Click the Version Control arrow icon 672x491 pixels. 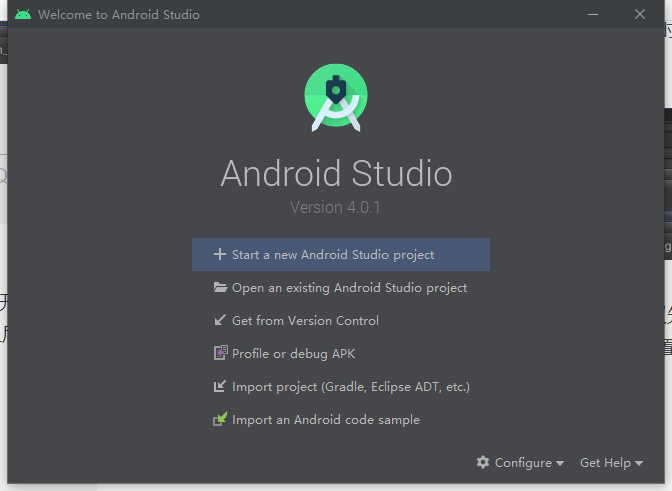220,320
